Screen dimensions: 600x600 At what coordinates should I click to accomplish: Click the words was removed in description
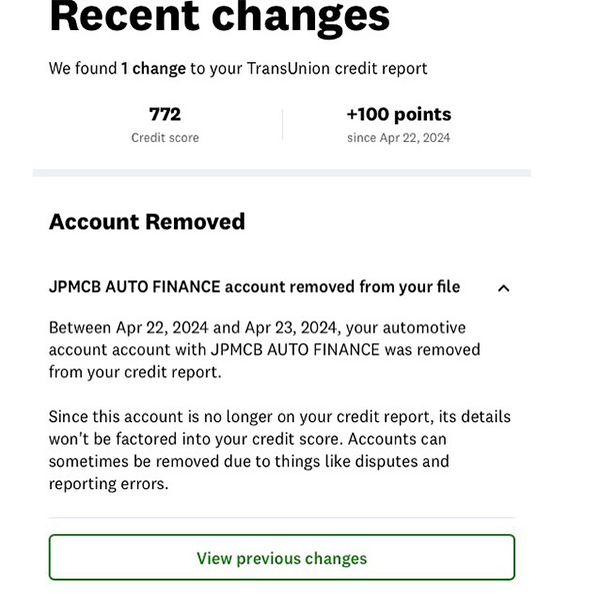432,350
